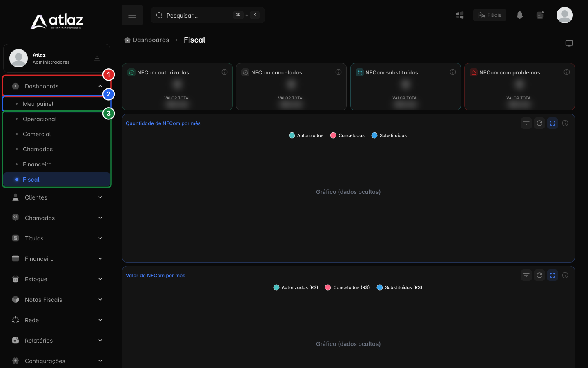The height and width of the screenshot is (368, 588).
Task: Show info for NFCom autorizadas card
Action: [225, 72]
